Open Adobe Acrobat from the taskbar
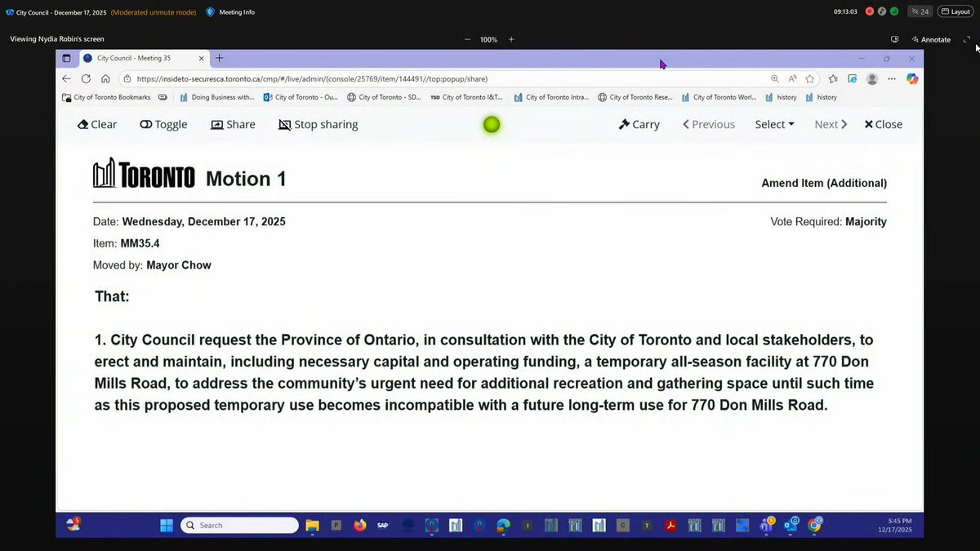 click(x=670, y=526)
